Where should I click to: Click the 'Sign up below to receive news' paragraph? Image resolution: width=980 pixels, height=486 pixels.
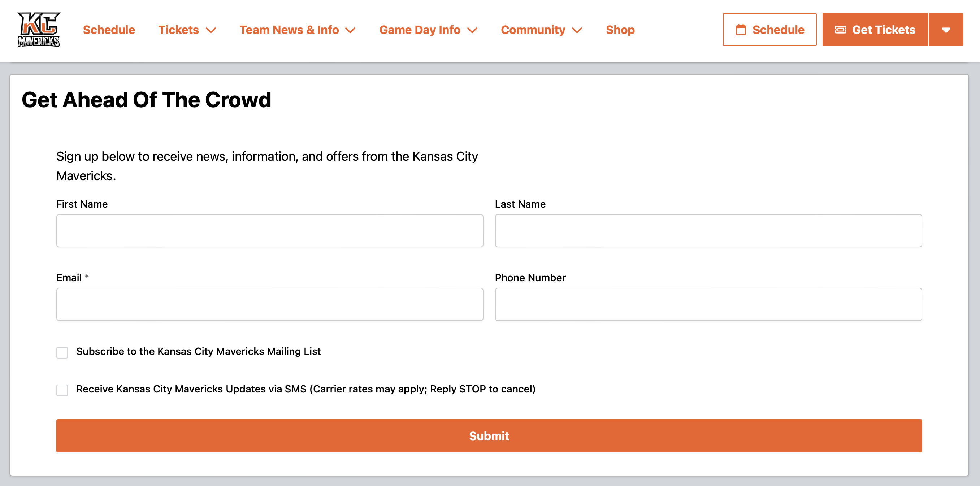coord(267,166)
